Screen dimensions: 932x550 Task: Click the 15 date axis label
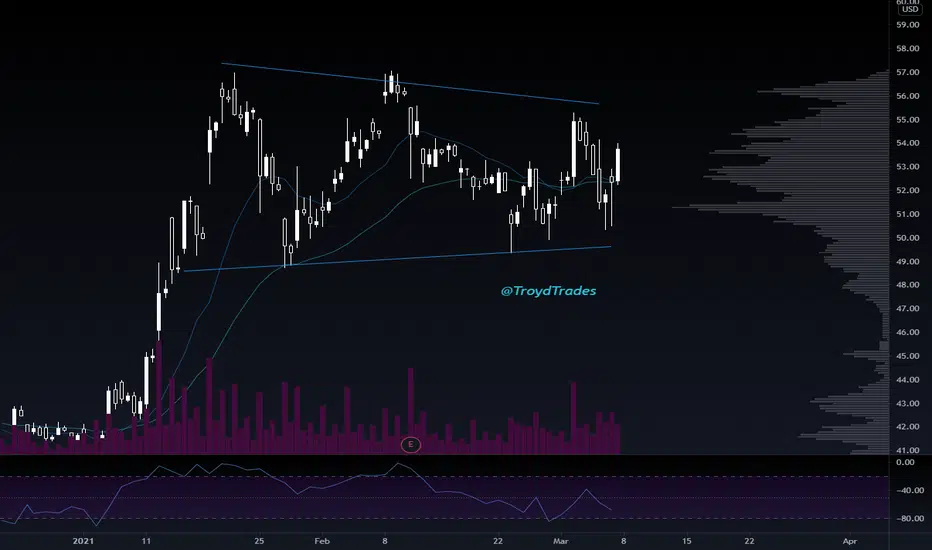coord(687,541)
